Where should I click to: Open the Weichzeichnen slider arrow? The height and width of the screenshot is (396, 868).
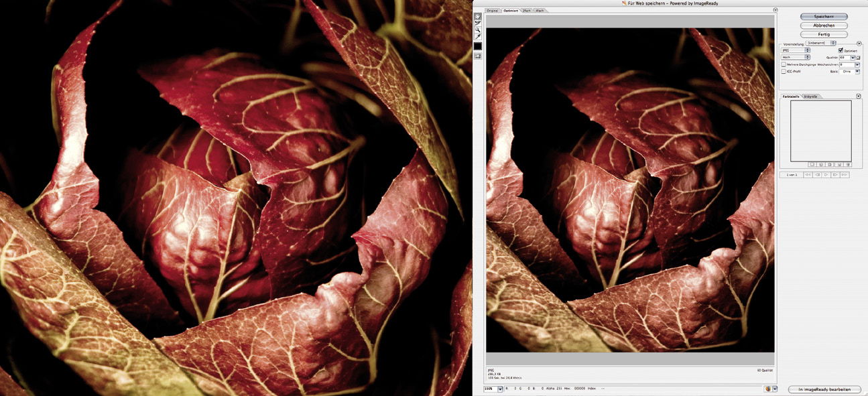pyautogui.click(x=857, y=65)
